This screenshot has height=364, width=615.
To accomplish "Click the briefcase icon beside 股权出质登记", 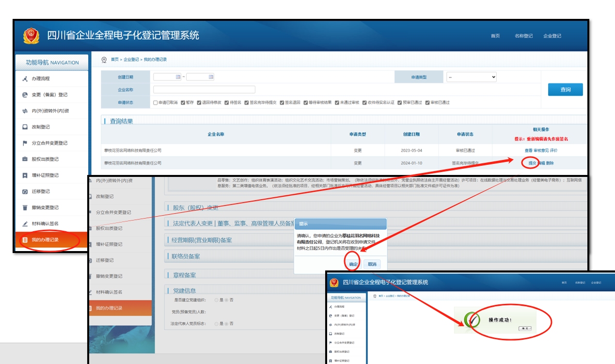I will pos(25,159).
